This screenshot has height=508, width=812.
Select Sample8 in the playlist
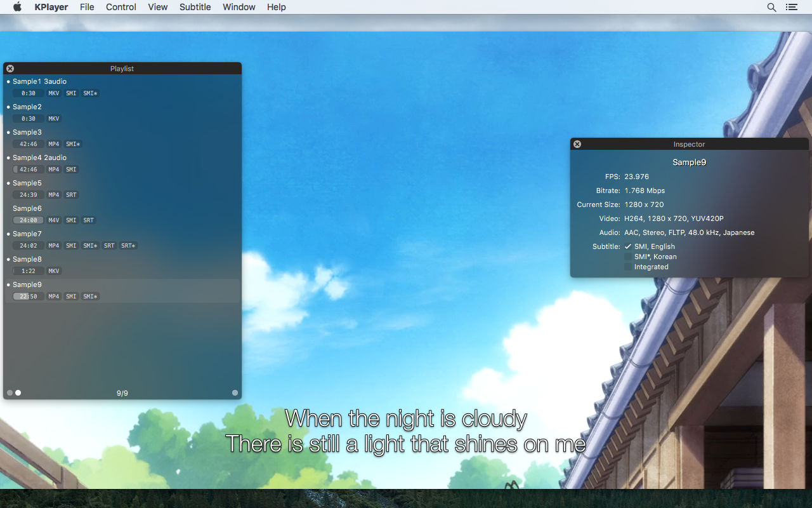[x=122, y=265]
